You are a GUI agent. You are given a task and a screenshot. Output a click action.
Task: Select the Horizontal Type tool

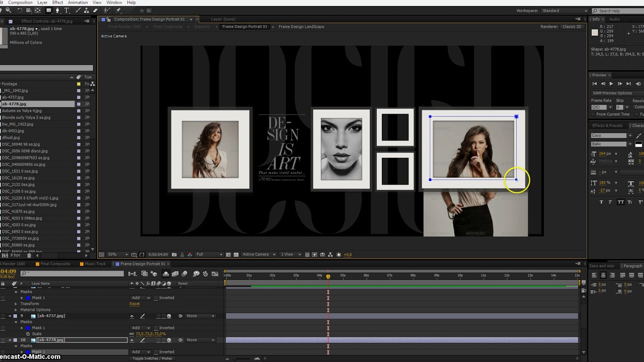(66, 11)
